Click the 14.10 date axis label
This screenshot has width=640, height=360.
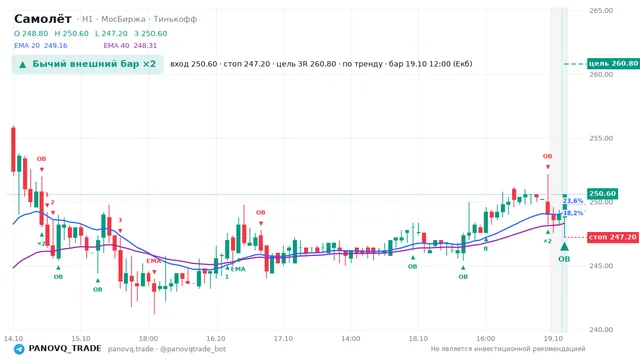13,339
